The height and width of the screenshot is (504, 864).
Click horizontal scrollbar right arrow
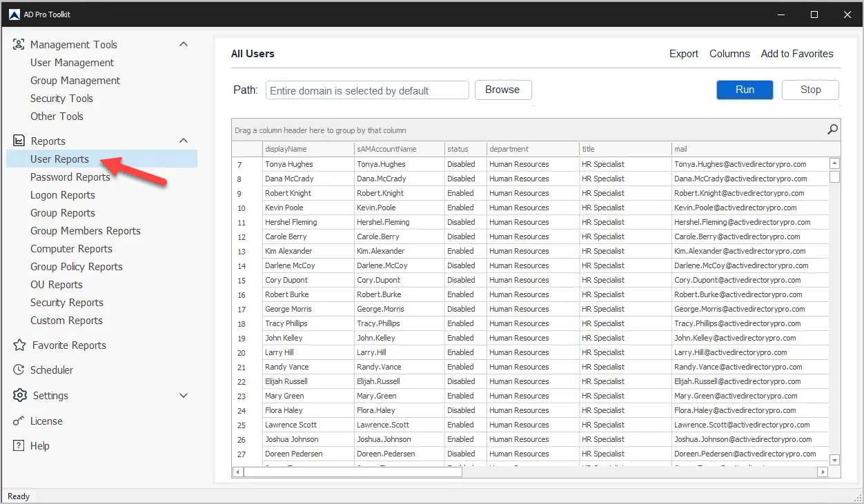pos(823,472)
